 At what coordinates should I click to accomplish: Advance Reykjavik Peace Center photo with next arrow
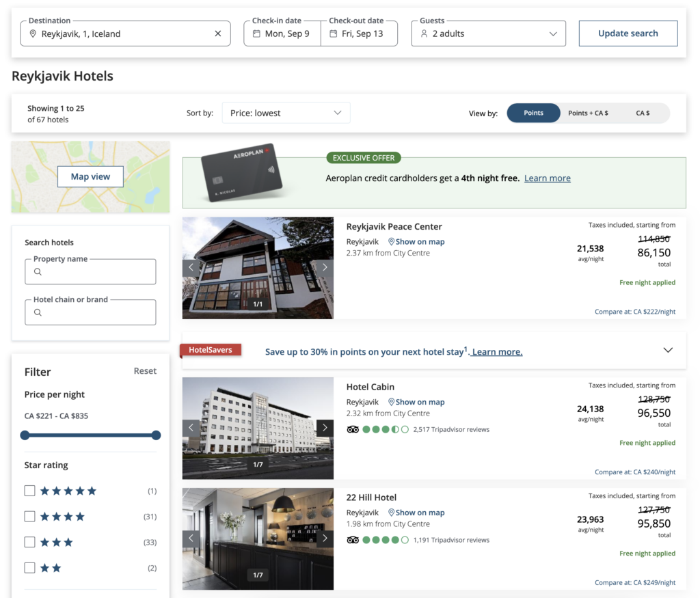click(x=325, y=267)
